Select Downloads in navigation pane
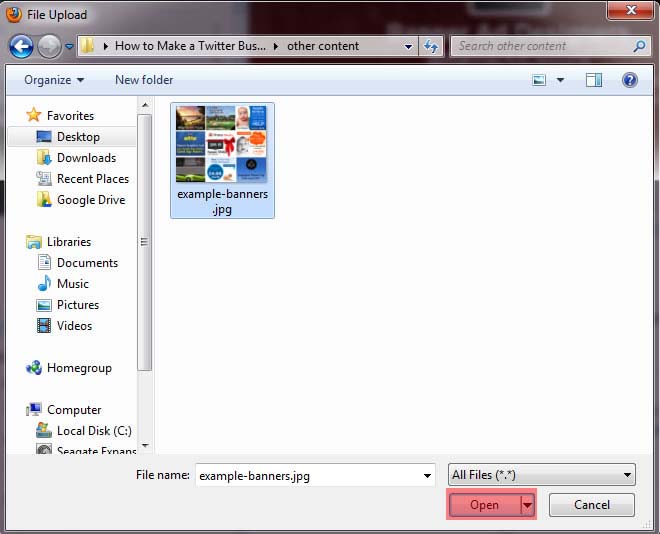Viewport: 660px width, 534px height. (x=86, y=158)
